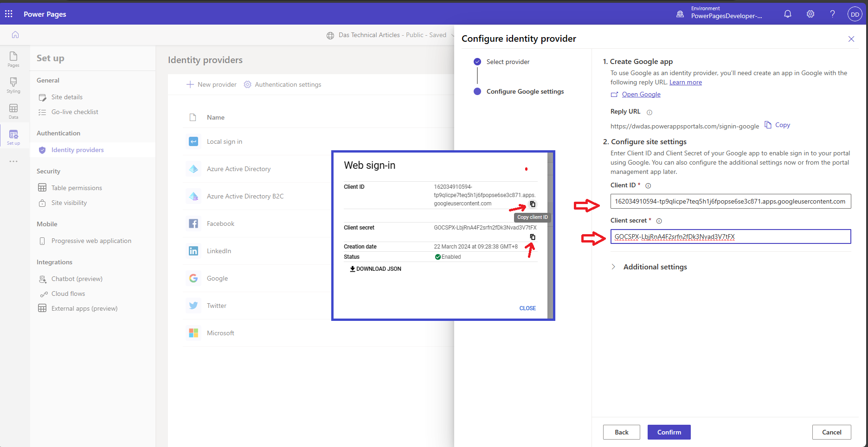Click the Web sign-in dialog scrollbar
Viewport: 868px width, 447px height.
click(550, 236)
